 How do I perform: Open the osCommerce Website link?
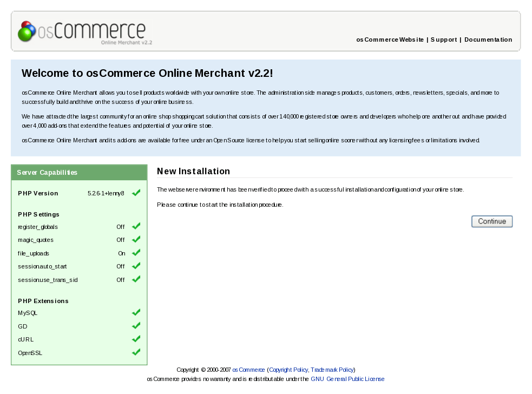point(390,40)
